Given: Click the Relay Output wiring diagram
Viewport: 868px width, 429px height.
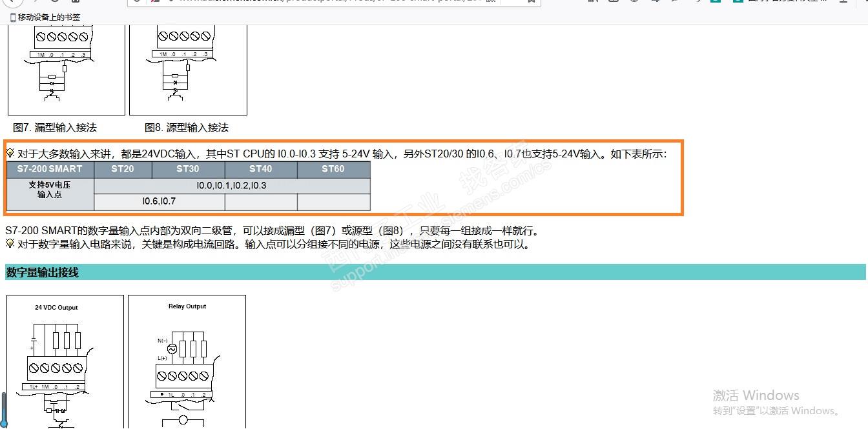Looking at the screenshot, I should click(x=187, y=362).
